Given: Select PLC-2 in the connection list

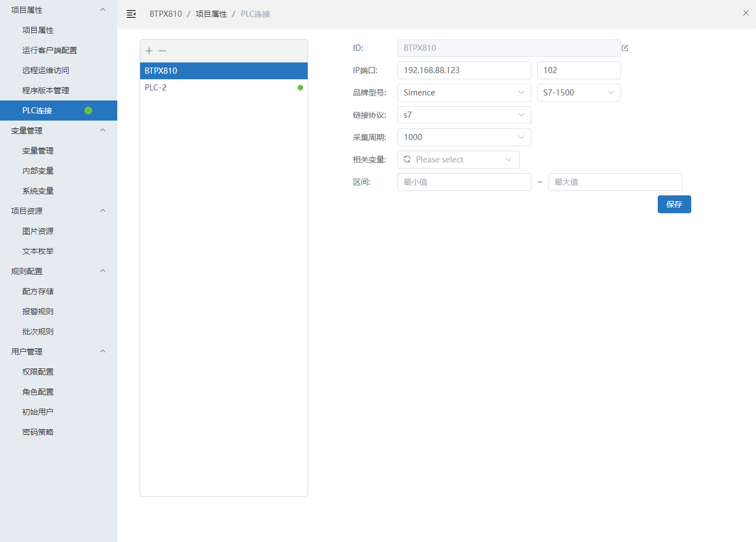Looking at the screenshot, I should point(156,88).
